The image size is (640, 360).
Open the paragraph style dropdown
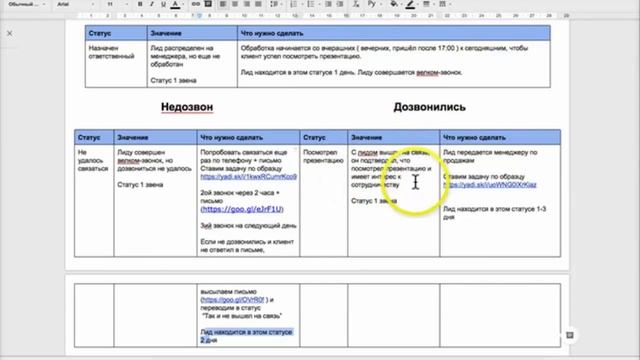27,4
